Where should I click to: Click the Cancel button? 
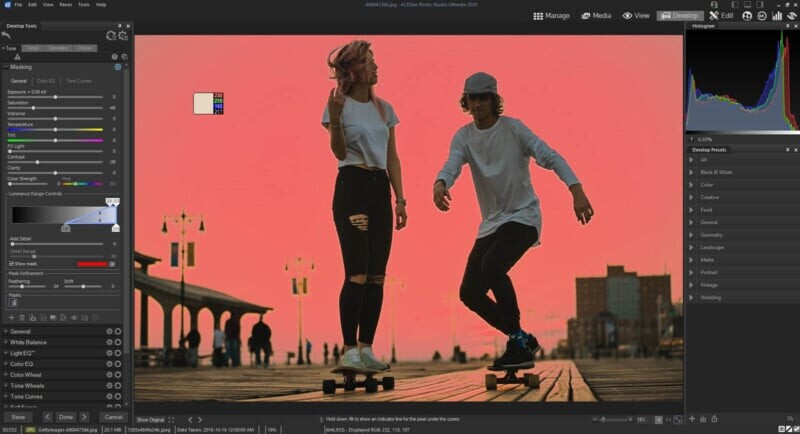point(113,416)
